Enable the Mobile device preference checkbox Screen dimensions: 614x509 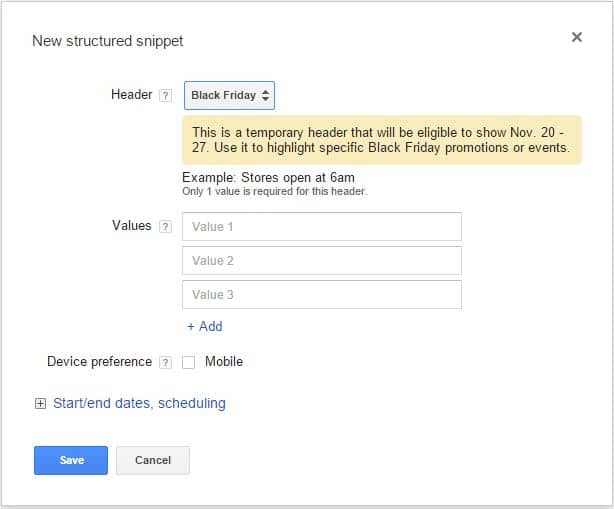point(188,362)
